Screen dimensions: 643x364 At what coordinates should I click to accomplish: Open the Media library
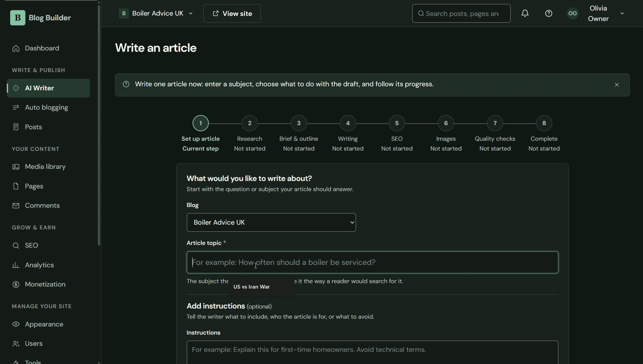pos(48,167)
